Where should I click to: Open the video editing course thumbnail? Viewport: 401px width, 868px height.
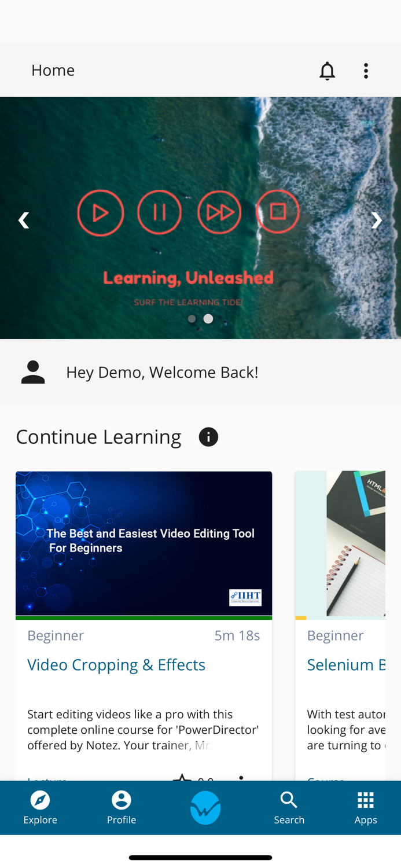(x=144, y=544)
